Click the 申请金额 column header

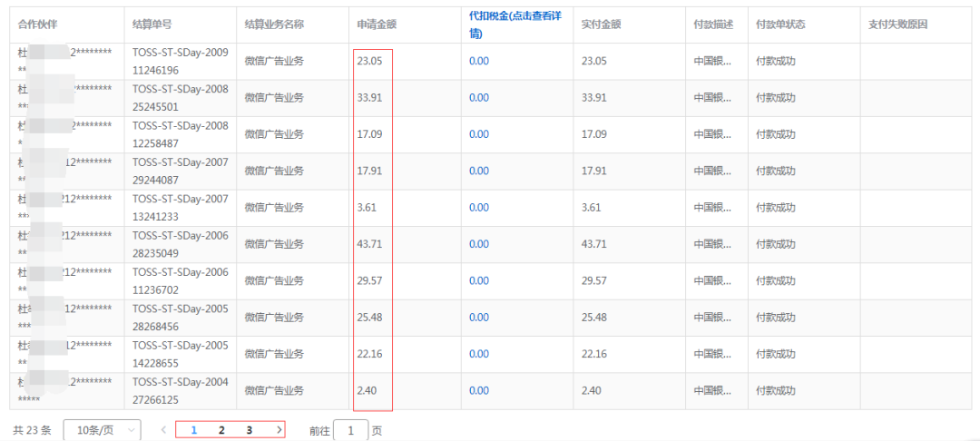[x=377, y=24]
